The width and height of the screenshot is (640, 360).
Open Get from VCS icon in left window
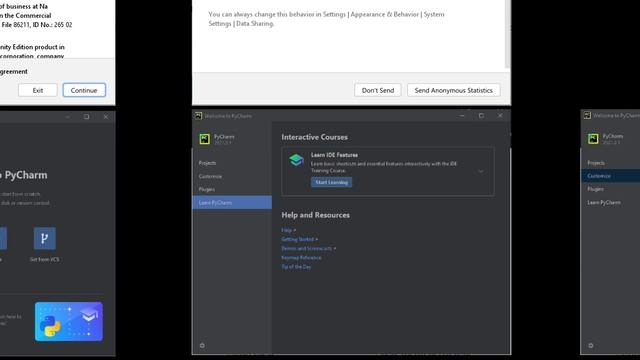tap(44, 238)
